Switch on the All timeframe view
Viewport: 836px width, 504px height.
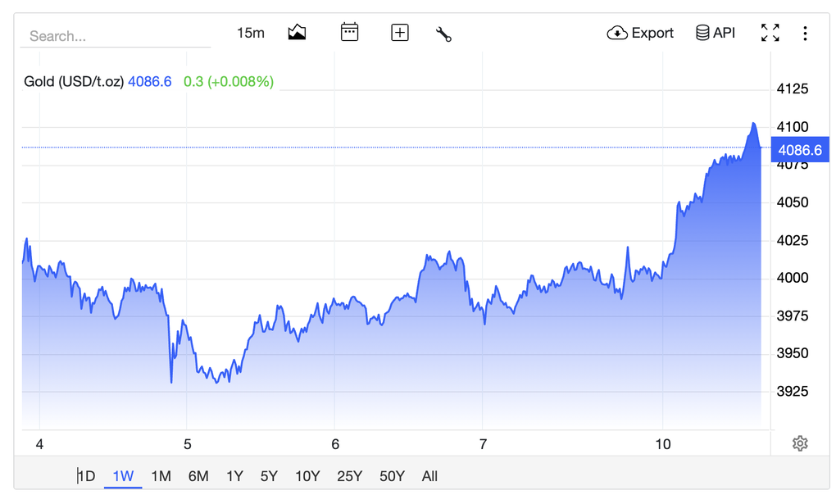(x=429, y=475)
